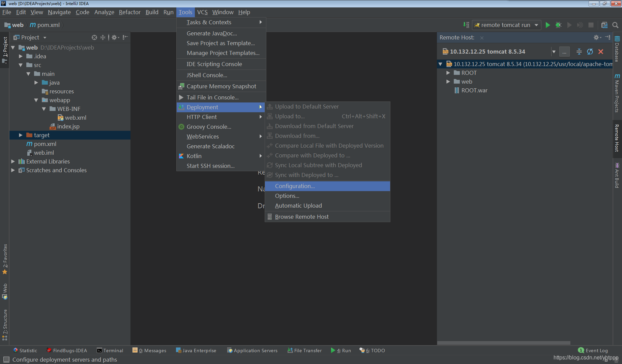Open the Maven Projects side panel
Screen dimensions: 622x364
tap(617, 93)
